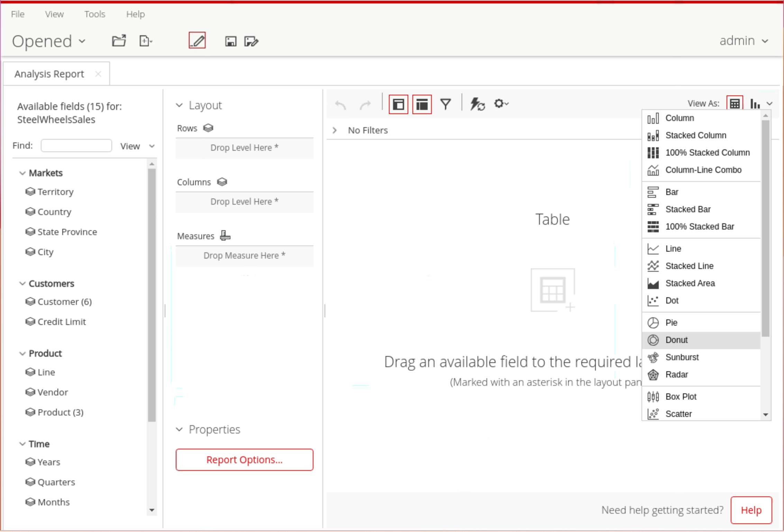The width and height of the screenshot is (784, 532).
Task: Open the Opened perspective dropdown
Action: tap(48, 41)
